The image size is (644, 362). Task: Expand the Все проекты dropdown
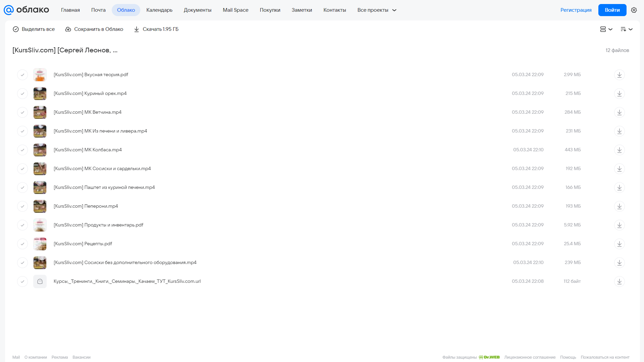pos(377,10)
